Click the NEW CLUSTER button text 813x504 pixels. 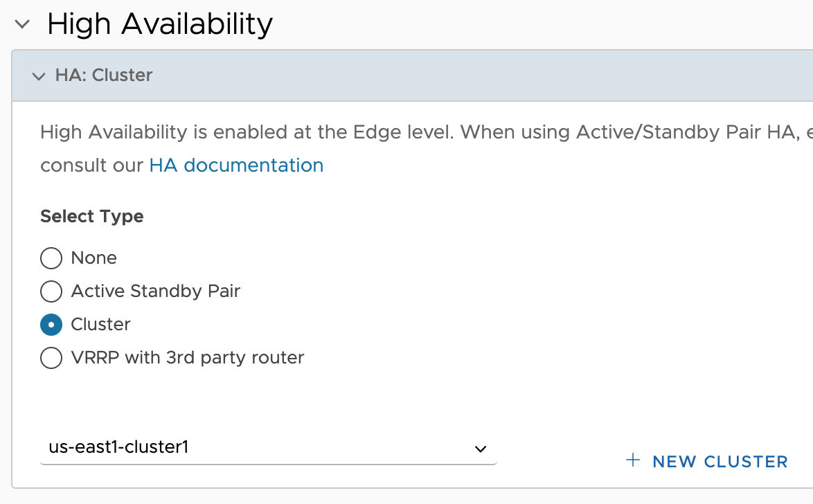coord(720,462)
